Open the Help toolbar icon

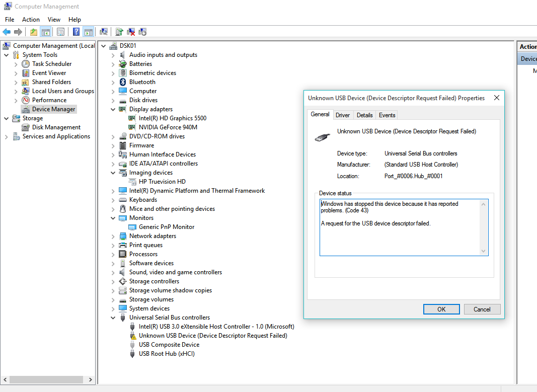[75, 32]
